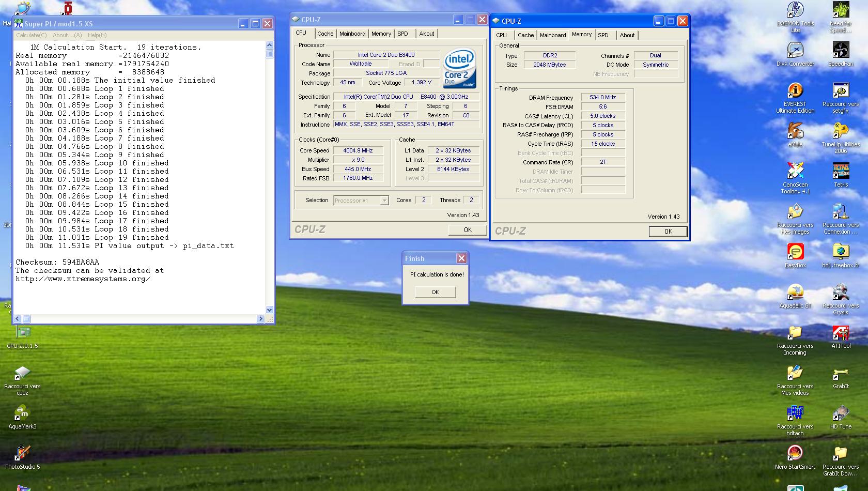Select Cache tab in right CPU-Z

tap(525, 35)
